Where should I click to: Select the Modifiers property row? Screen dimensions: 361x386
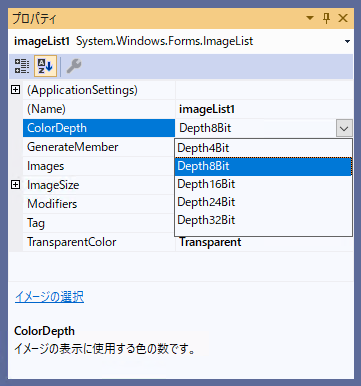point(99,204)
